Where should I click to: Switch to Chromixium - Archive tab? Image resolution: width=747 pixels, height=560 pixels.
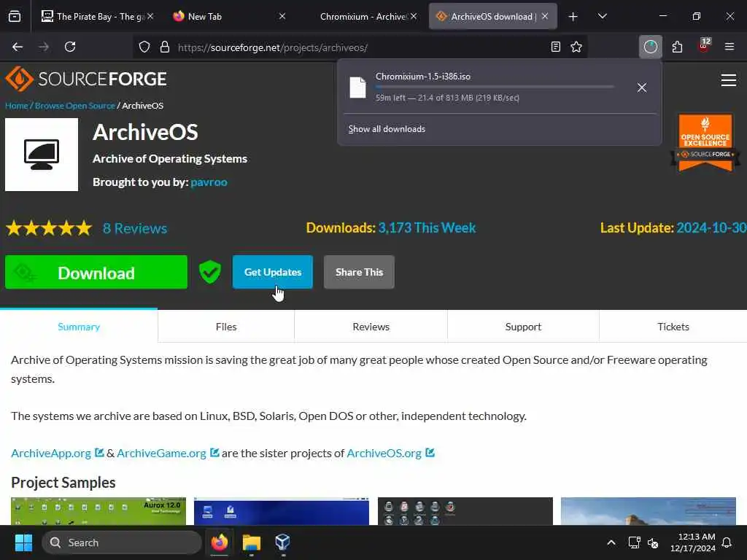click(x=362, y=16)
